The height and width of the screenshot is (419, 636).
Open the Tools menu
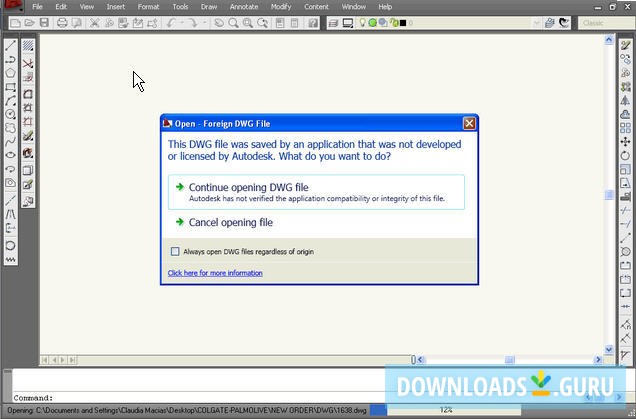click(180, 7)
